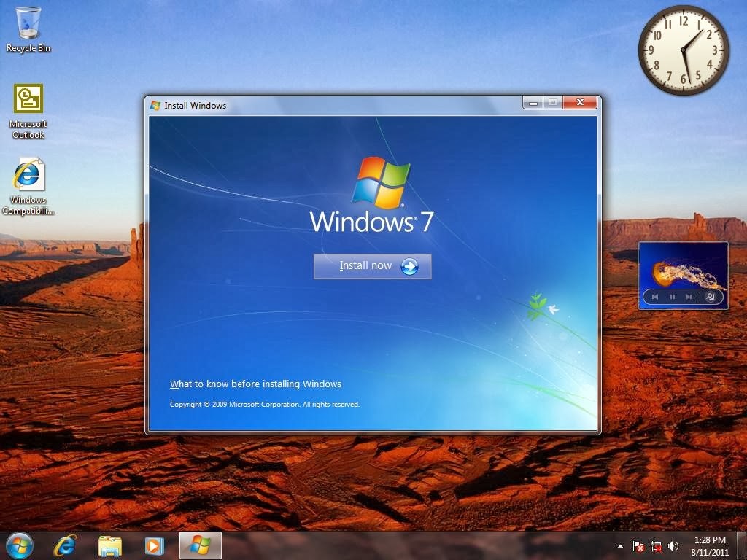Expand the hidden icons arrow in the tray
This screenshot has height=560, width=747.
click(x=622, y=545)
